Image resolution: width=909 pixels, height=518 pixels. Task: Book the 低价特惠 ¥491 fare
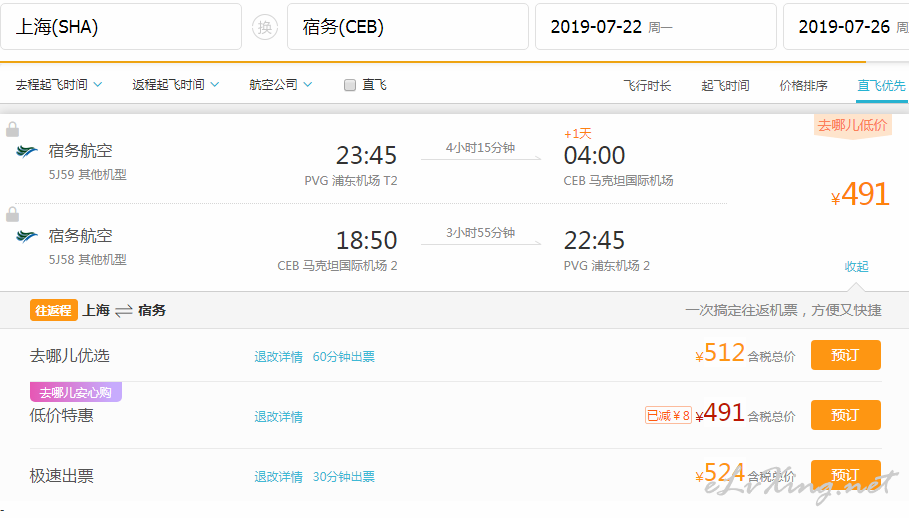click(846, 415)
